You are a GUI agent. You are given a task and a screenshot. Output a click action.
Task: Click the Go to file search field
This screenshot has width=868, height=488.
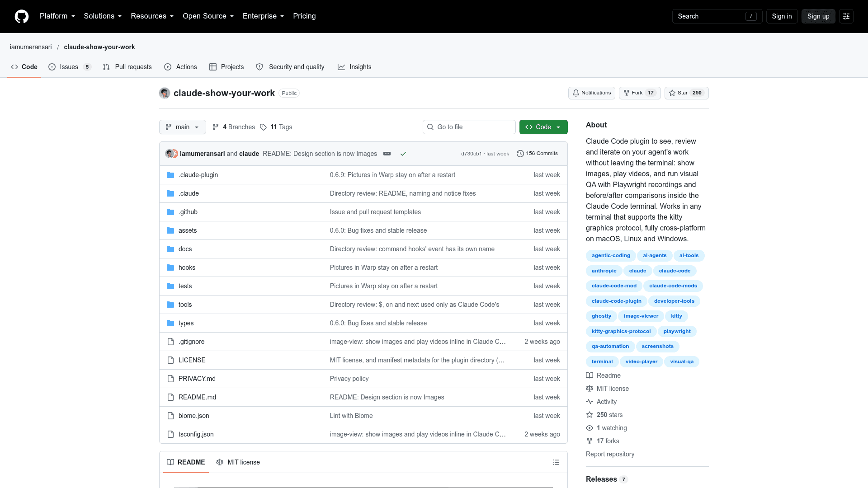tap(469, 127)
